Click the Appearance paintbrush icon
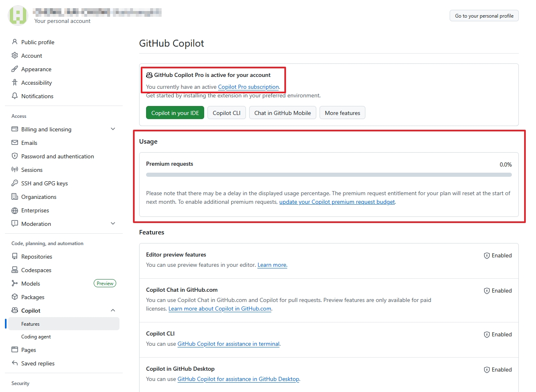Viewport: 536px width, 392px height. [15, 69]
